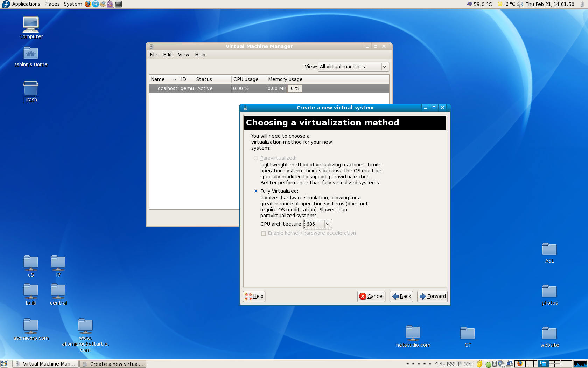Select the Fully Virtualized radio button
The image size is (588, 368).
256,191
